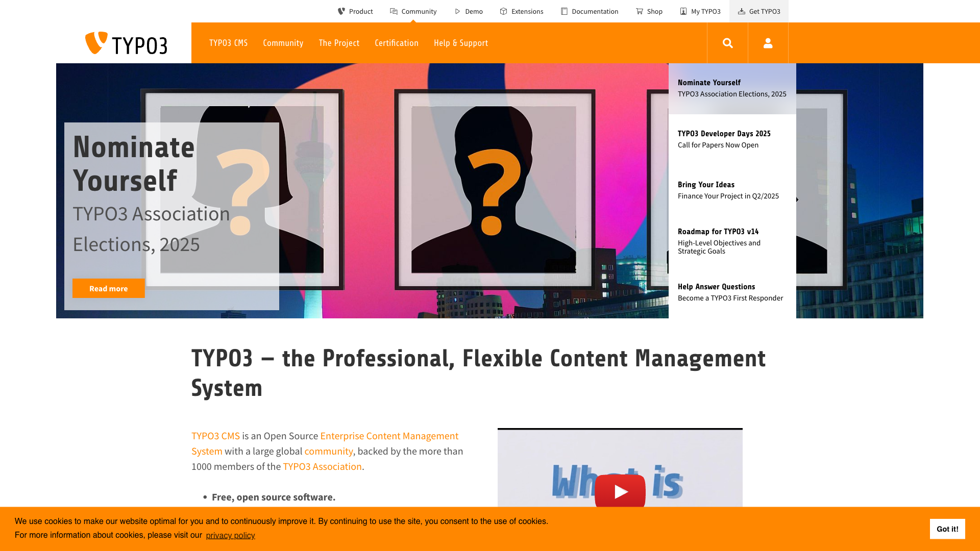This screenshot has height=551, width=980.
Task: Open the search magnifier icon
Action: pos(727,43)
